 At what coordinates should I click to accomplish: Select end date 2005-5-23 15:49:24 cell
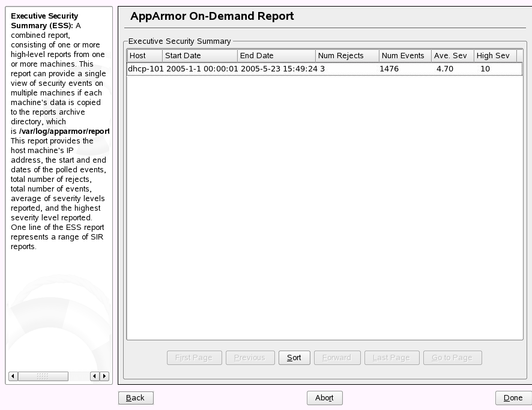point(279,69)
